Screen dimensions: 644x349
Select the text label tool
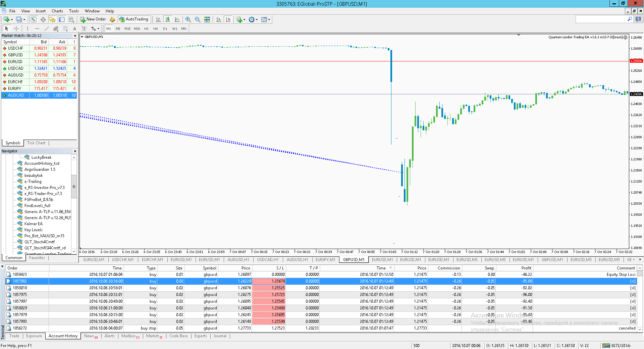(84, 29)
